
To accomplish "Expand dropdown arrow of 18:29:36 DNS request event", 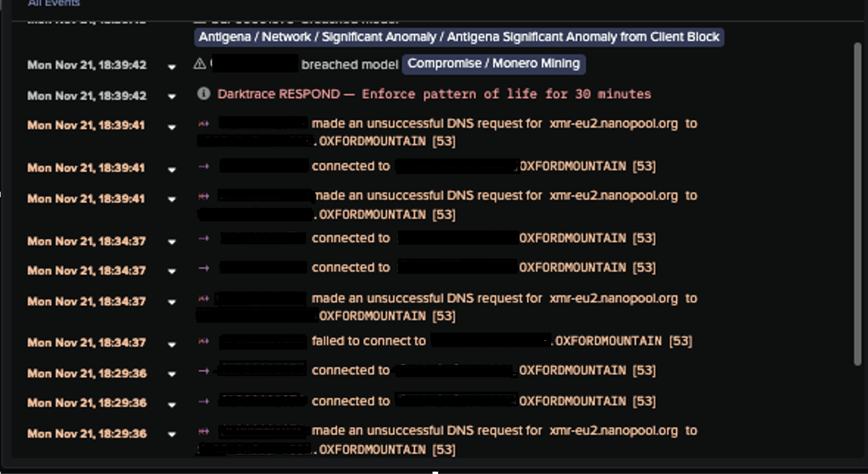I will [172, 435].
